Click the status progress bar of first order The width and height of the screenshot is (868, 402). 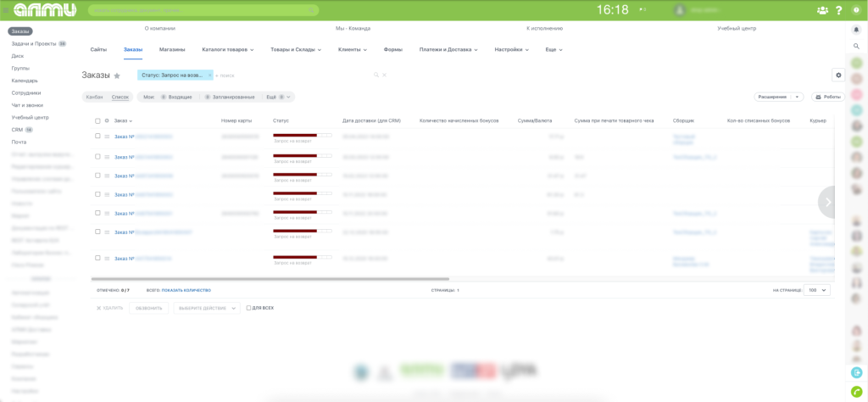tap(303, 135)
